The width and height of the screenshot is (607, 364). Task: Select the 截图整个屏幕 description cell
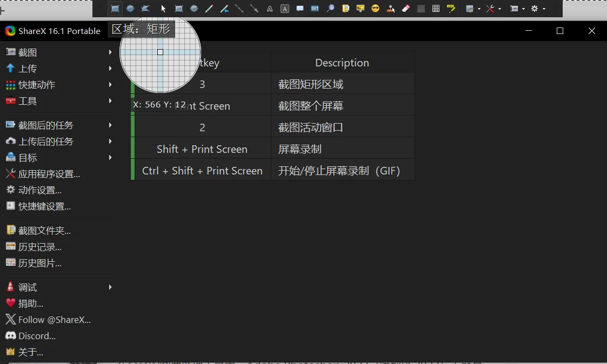click(343, 106)
